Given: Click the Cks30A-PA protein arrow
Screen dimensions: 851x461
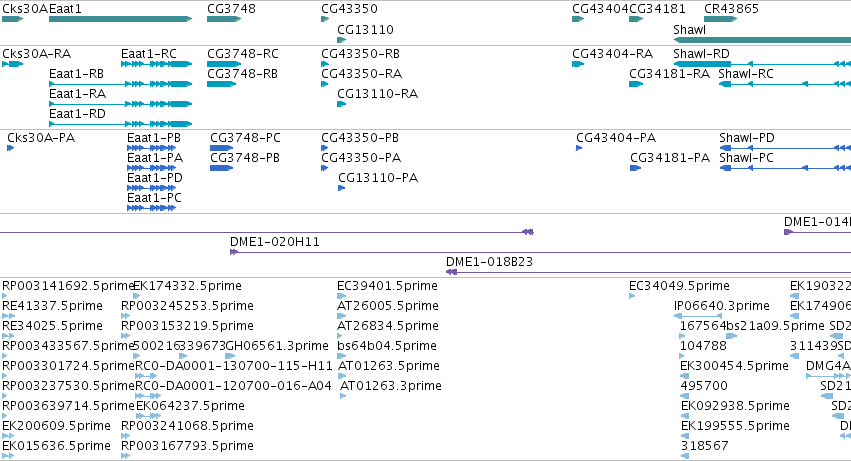Looking at the screenshot, I should [11, 148].
